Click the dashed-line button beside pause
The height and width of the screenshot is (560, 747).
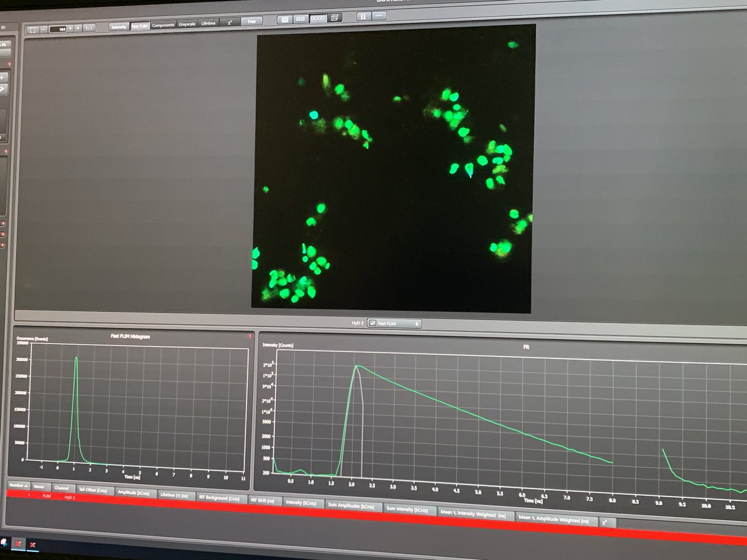379,16
